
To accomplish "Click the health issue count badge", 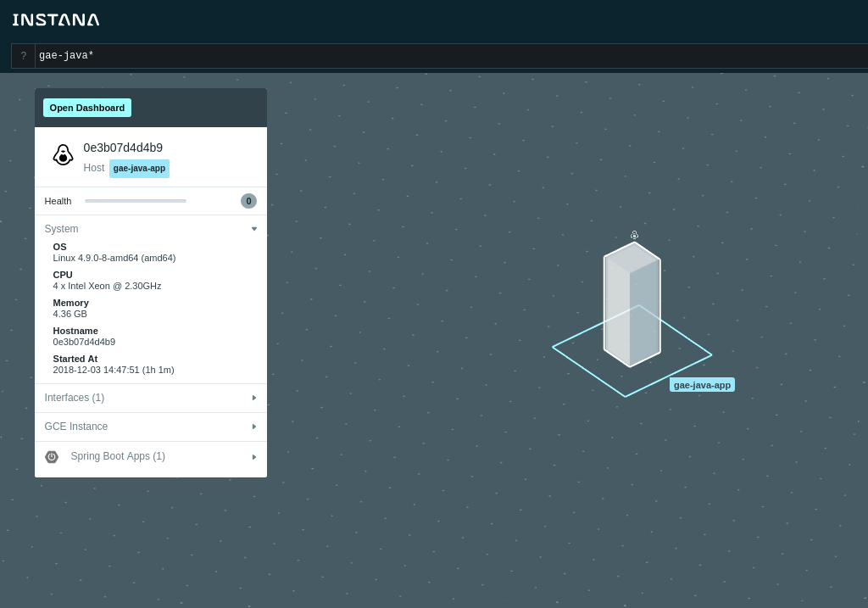I will click(x=248, y=201).
